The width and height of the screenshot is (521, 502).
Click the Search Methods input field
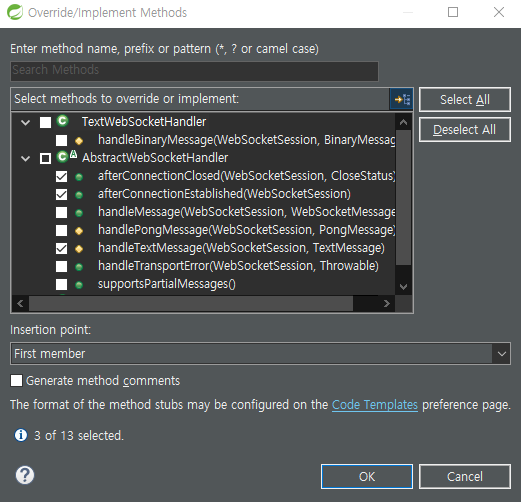(x=195, y=71)
